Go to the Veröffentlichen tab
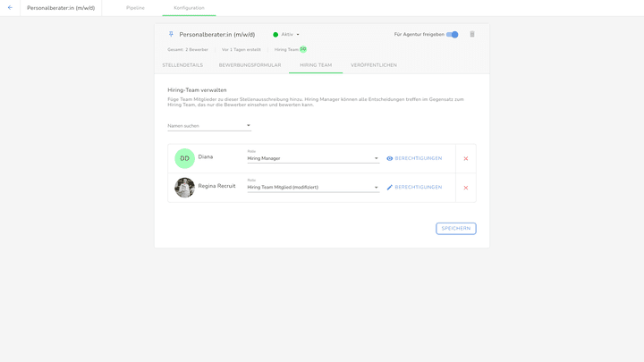The width and height of the screenshot is (644, 362). click(x=374, y=65)
